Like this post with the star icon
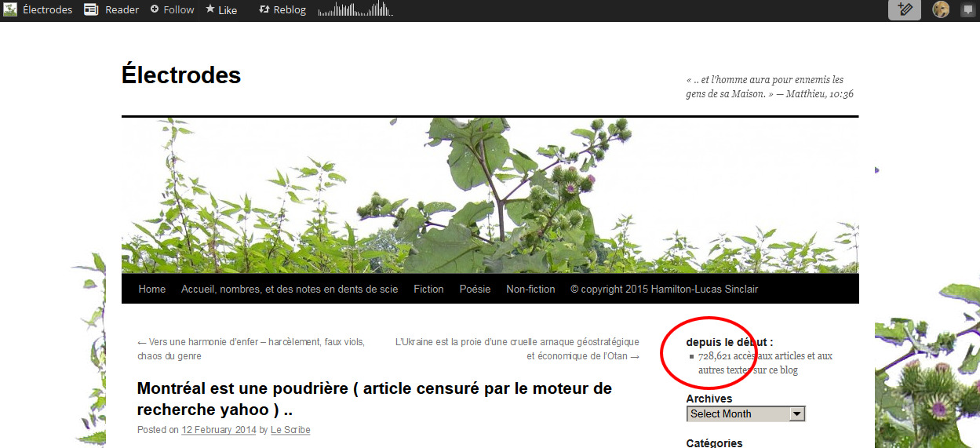 221,9
